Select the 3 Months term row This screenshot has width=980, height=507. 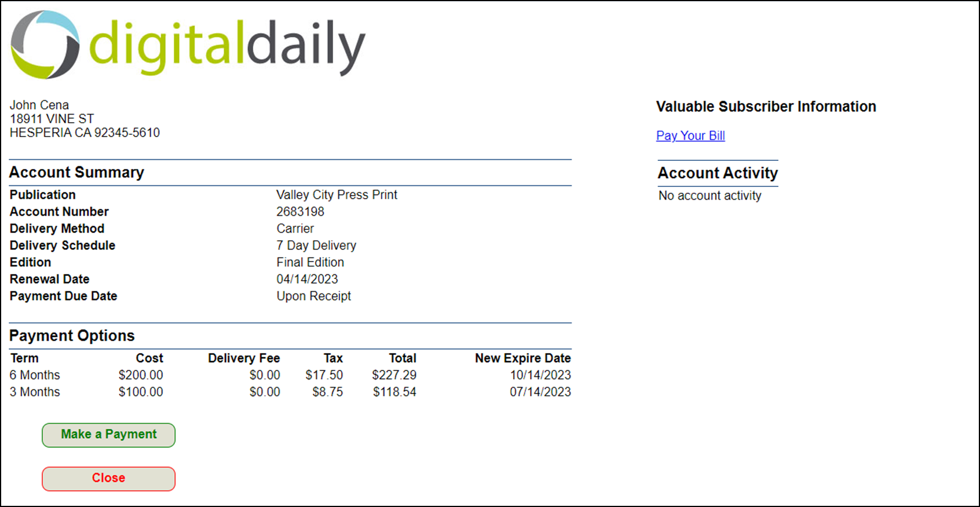35,392
